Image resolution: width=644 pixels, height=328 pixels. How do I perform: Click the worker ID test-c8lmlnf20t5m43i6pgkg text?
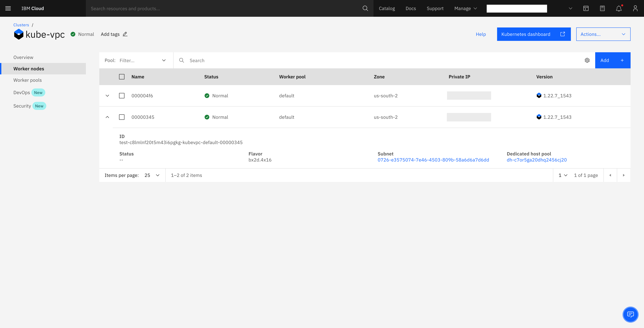pyautogui.click(x=181, y=142)
